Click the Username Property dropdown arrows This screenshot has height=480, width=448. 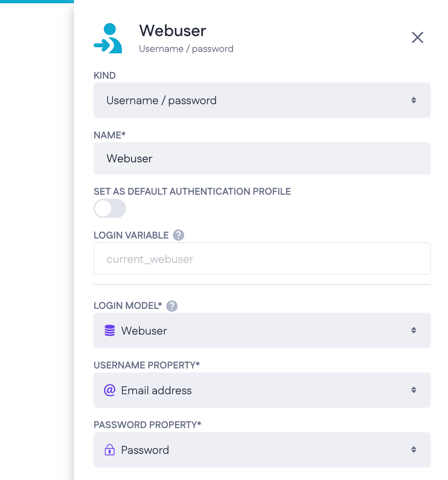(413, 390)
